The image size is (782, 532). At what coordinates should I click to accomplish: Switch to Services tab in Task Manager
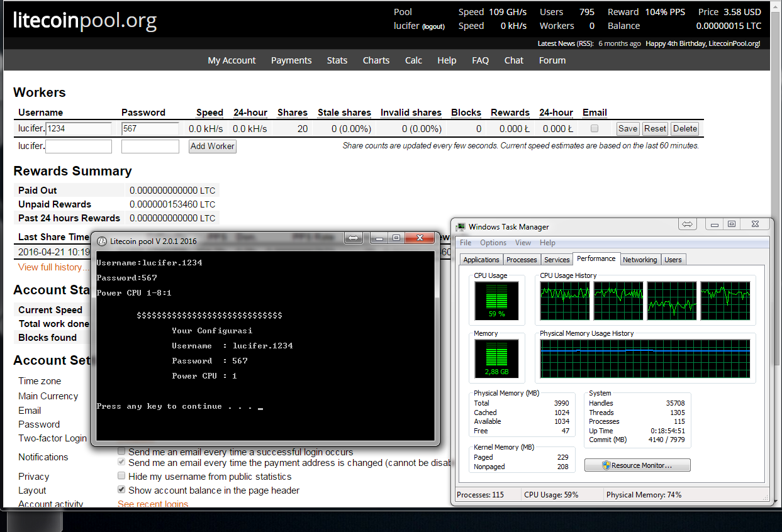[x=557, y=260]
